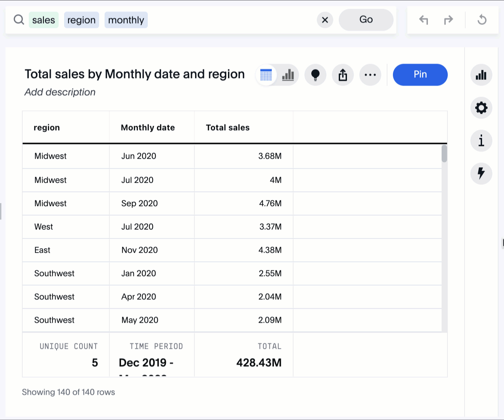Clear the search bar with X
This screenshot has width=504, height=420.
tap(325, 20)
